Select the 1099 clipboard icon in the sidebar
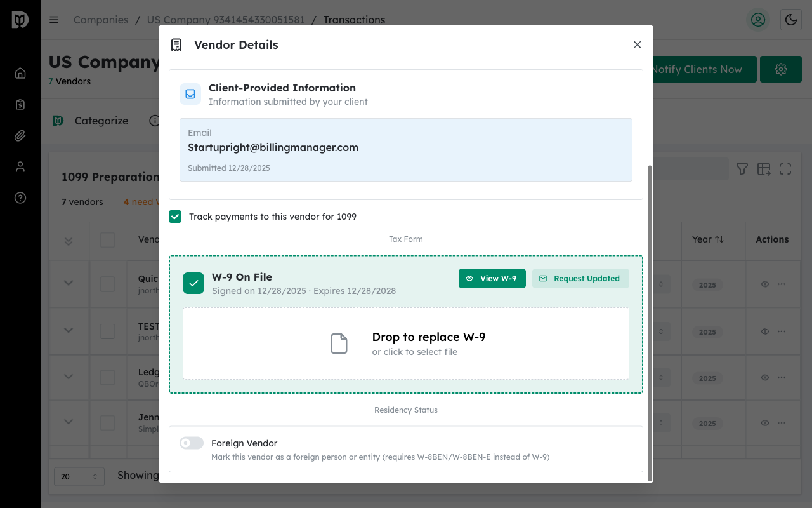This screenshot has height=508, width=812. pos(20,104)
